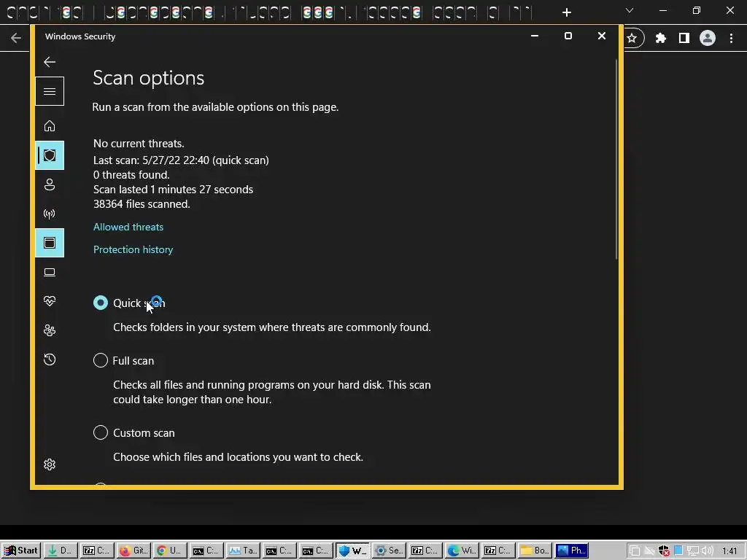Click the Custom scan description text

(239, 456)
